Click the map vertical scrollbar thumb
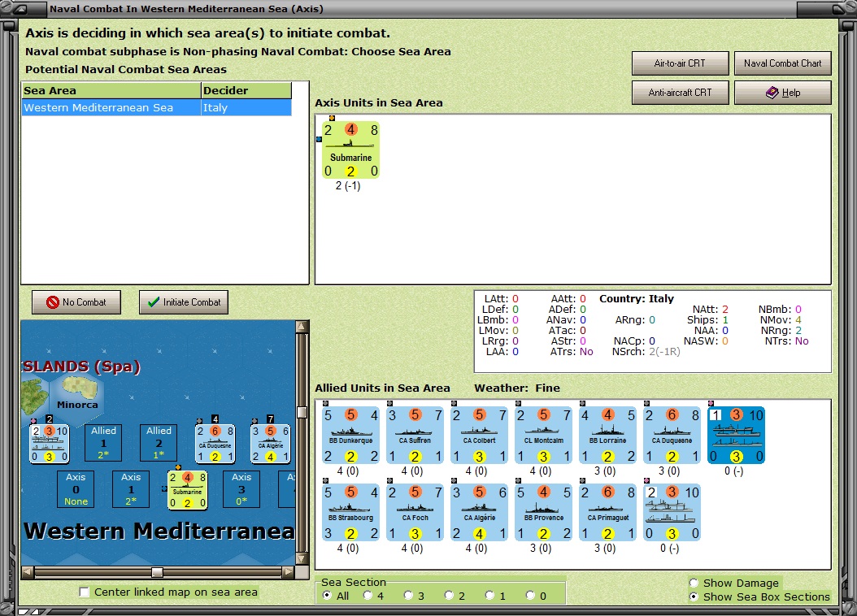This screenshot has width=857, height=616. click(x=302, y=412)
